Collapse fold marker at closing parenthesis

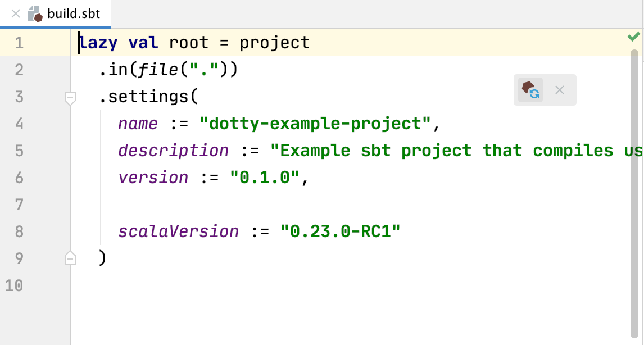pos(70,257)
